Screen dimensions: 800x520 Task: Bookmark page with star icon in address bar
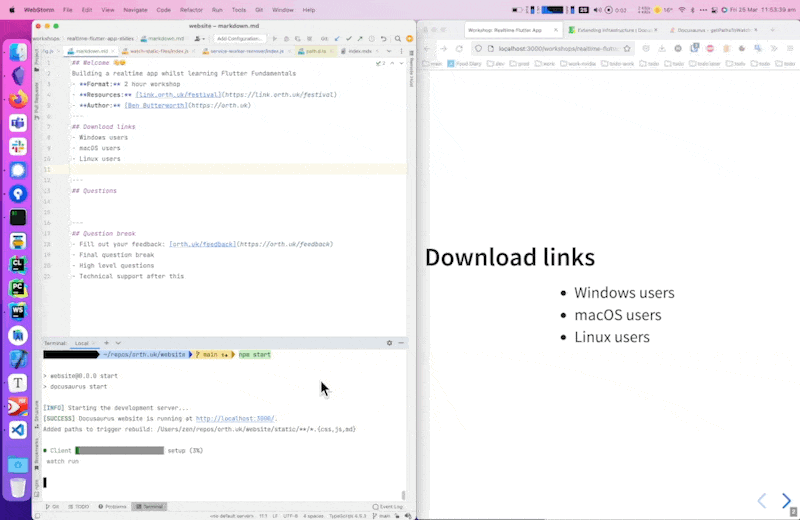[627, 48]
